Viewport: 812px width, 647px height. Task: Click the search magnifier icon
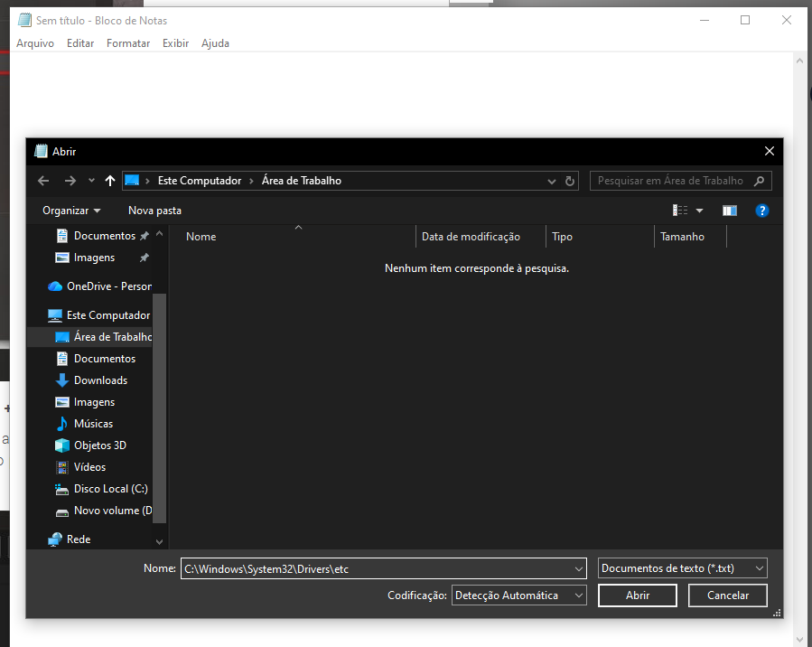[760, 181]
